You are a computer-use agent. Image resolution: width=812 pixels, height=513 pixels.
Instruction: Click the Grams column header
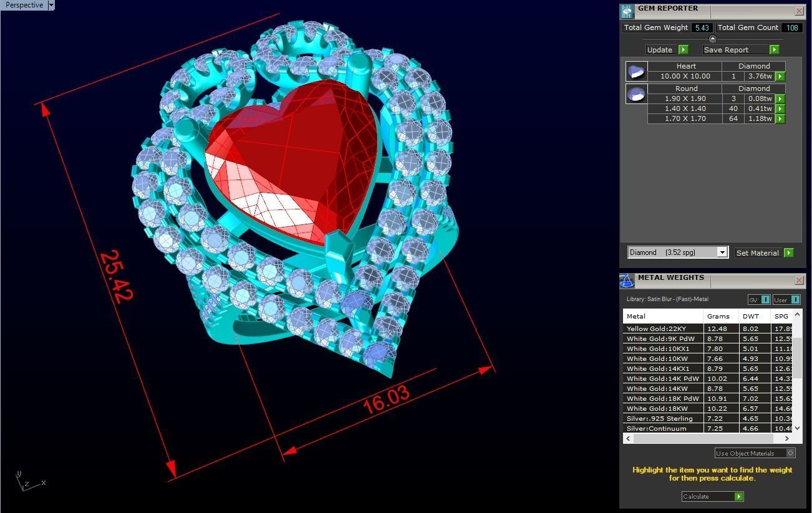pyautogui.click(x=720, y=316)
